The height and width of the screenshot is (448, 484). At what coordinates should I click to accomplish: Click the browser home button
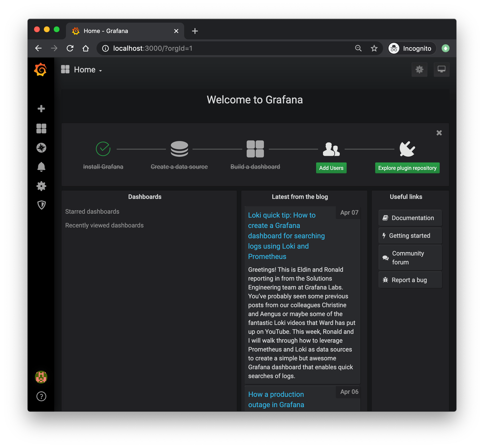(x=86, y=48)
